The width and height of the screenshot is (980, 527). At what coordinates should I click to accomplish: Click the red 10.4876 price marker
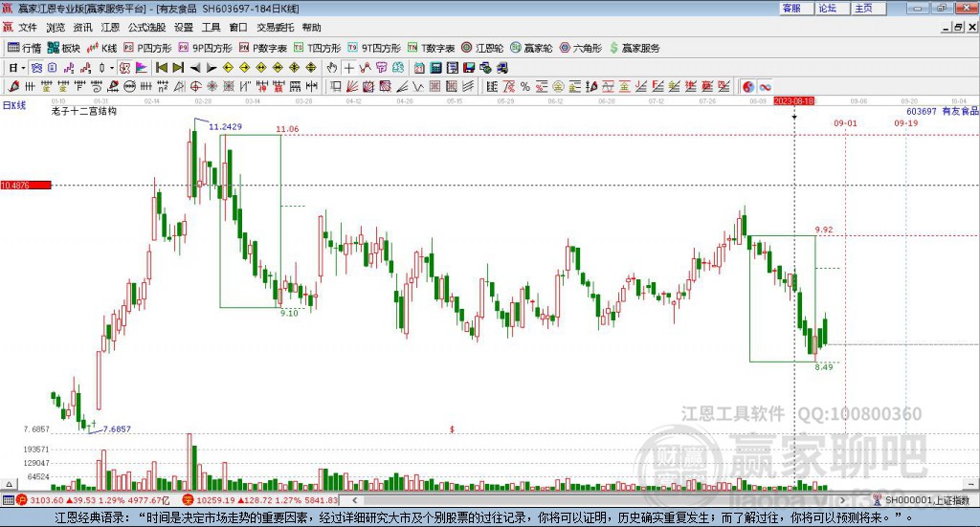coord(26,185)
